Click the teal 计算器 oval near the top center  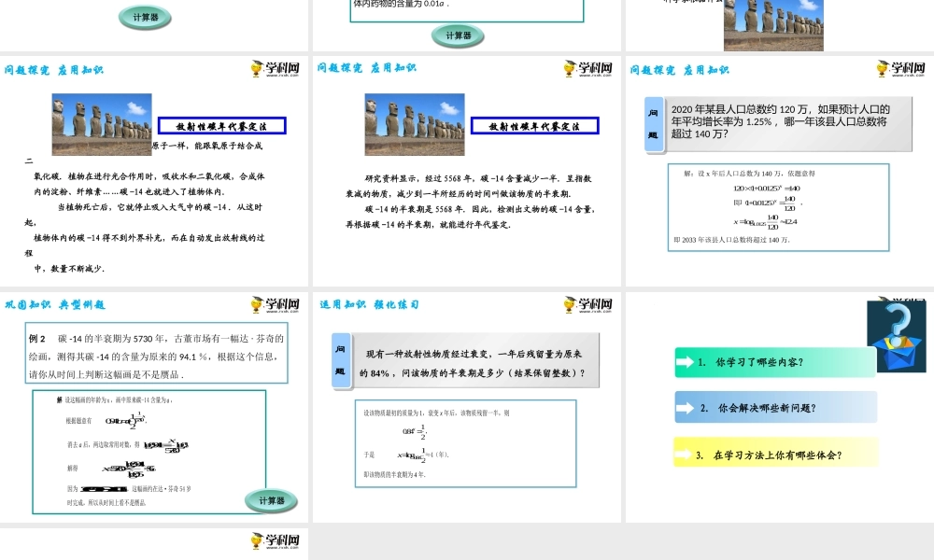coord(458,35)
